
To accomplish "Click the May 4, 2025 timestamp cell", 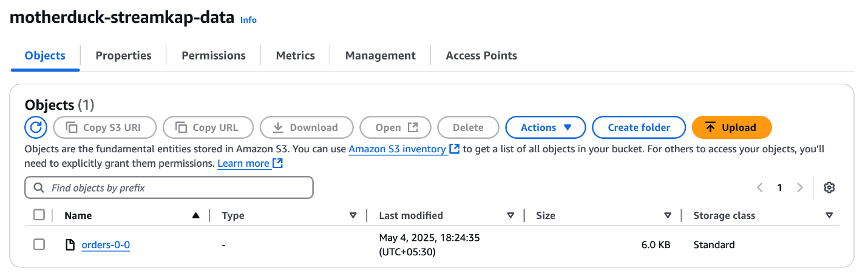I will 429,244.
